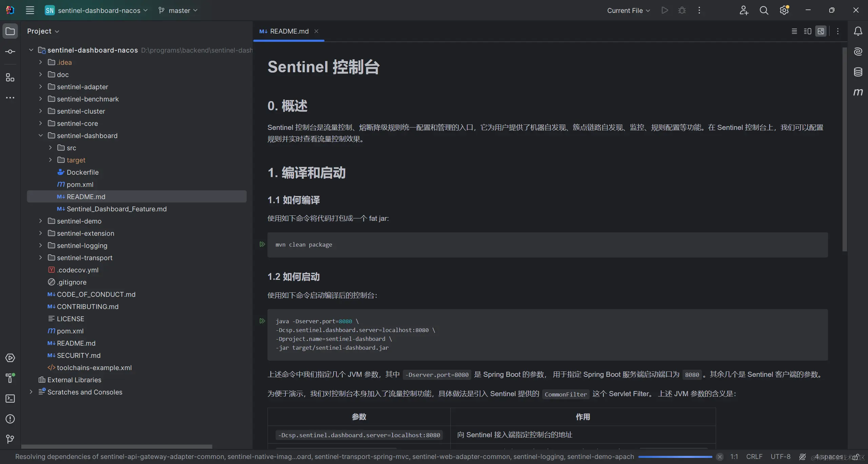Close the README.md editor tab
This screenshot has height=464, width=868.
[x=316, y=31]
